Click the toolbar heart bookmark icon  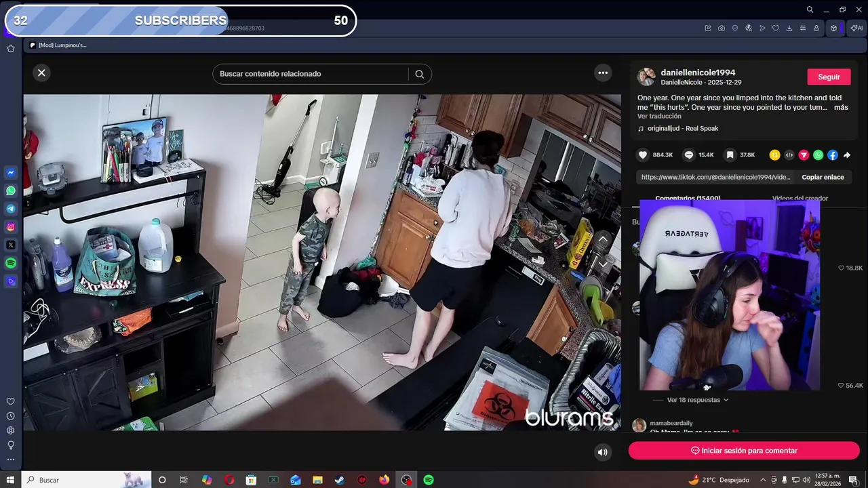(776, 28)
